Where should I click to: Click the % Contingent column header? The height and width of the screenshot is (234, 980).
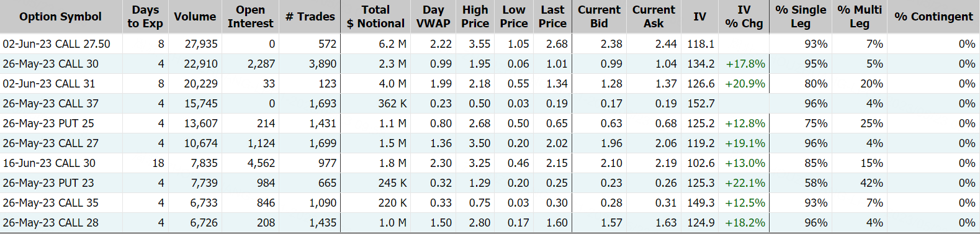[x=933, y=17]
